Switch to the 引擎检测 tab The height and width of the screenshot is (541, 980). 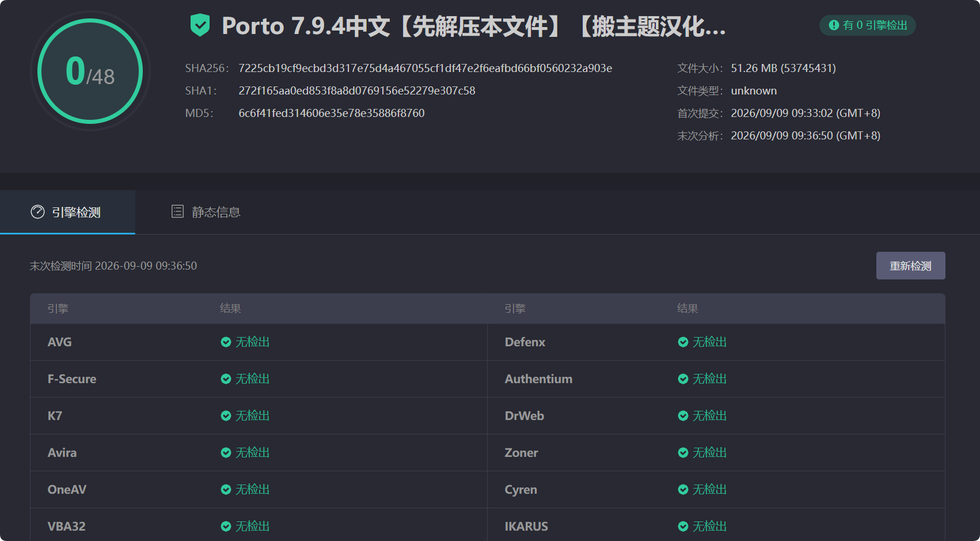(x=67, y=212)
